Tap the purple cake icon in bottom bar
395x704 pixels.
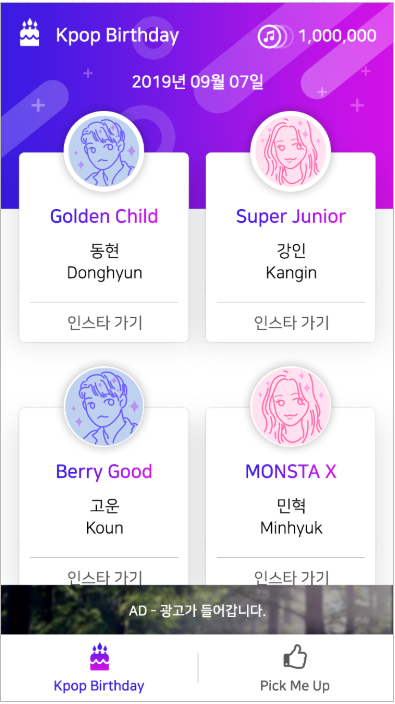[99, 656]
